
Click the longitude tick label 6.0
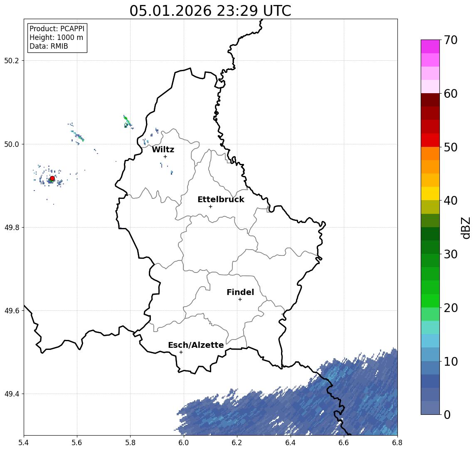click(184, 443)
